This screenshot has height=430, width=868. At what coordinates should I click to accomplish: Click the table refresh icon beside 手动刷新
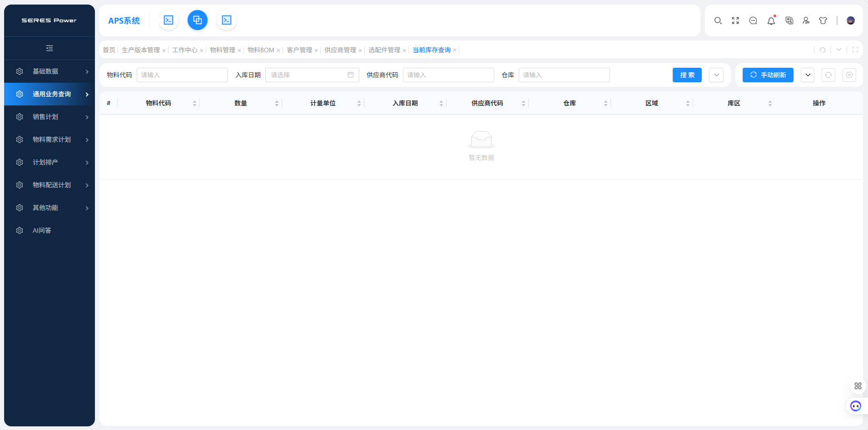click(828, 75)
